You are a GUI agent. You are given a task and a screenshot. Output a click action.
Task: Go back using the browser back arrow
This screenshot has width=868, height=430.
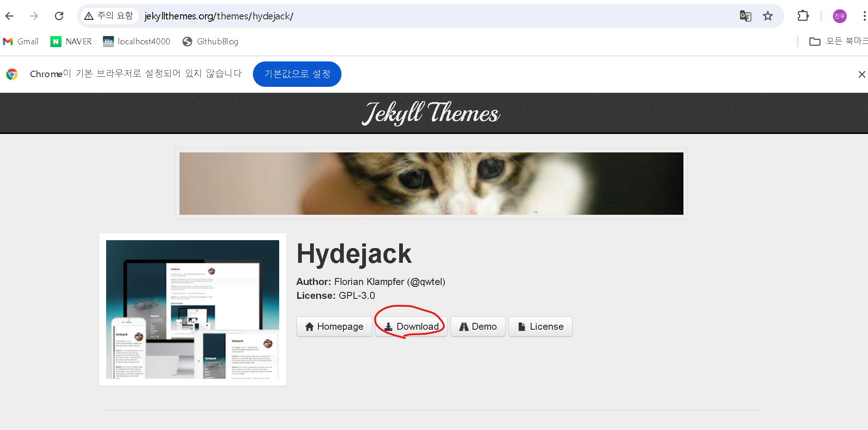(x=9, y=16)
